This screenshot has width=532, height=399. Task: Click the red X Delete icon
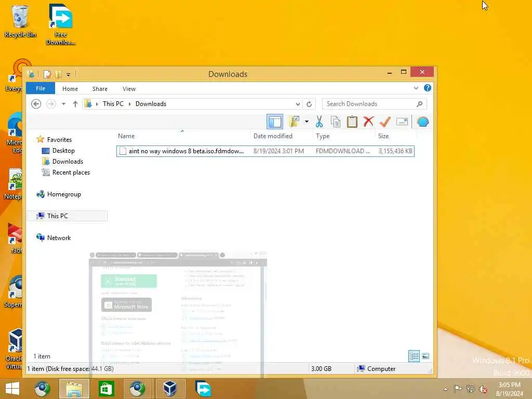368,122
